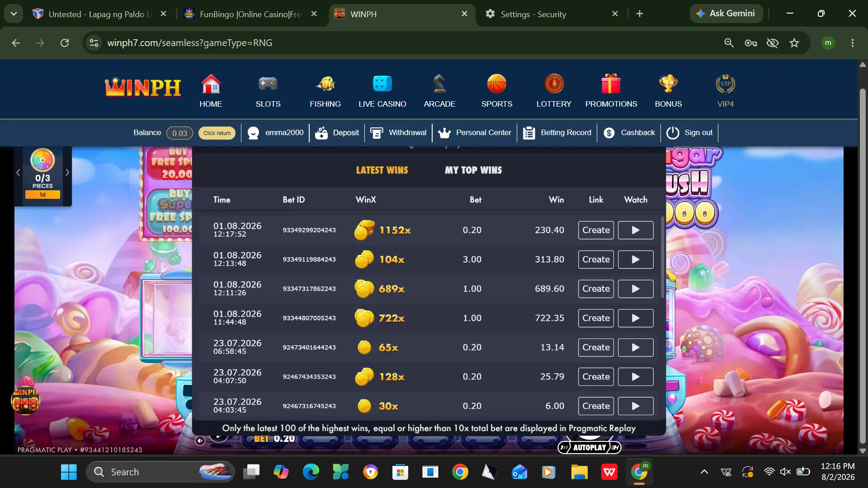Image resolution: width=868 pixels, height=488 pixels.
Task: Click the right arrow on pieces widget
Action: pos(67,172)
